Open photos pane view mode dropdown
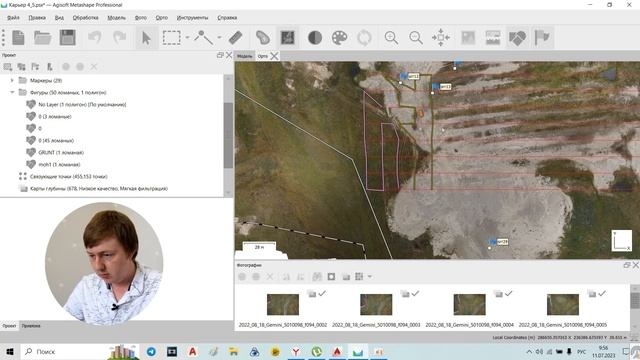Viewport: 640px width, 360px height. coord(369,277)
